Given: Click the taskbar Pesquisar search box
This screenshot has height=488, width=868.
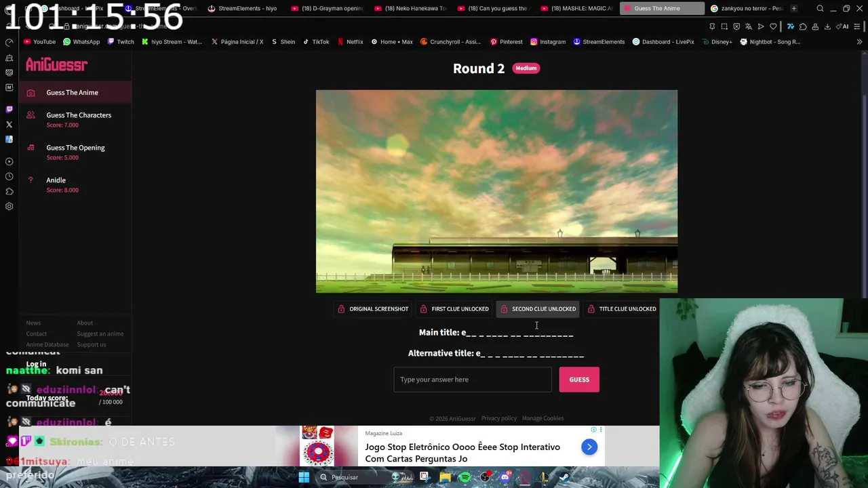Looking at the screenshot, I should (x=365, y=477).
